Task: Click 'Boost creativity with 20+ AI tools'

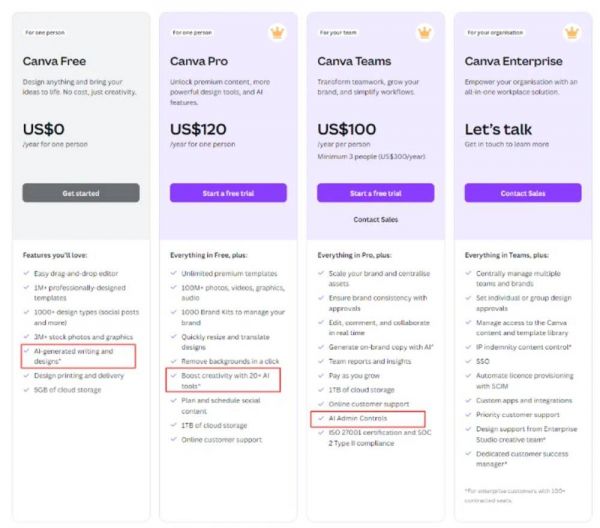Action: click(x=225, y=381)
